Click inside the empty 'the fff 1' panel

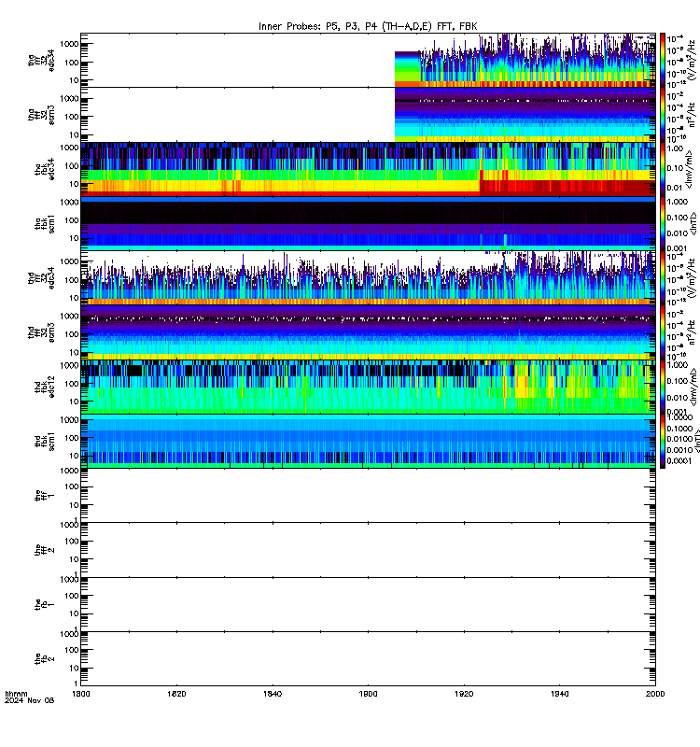point(368,496)
